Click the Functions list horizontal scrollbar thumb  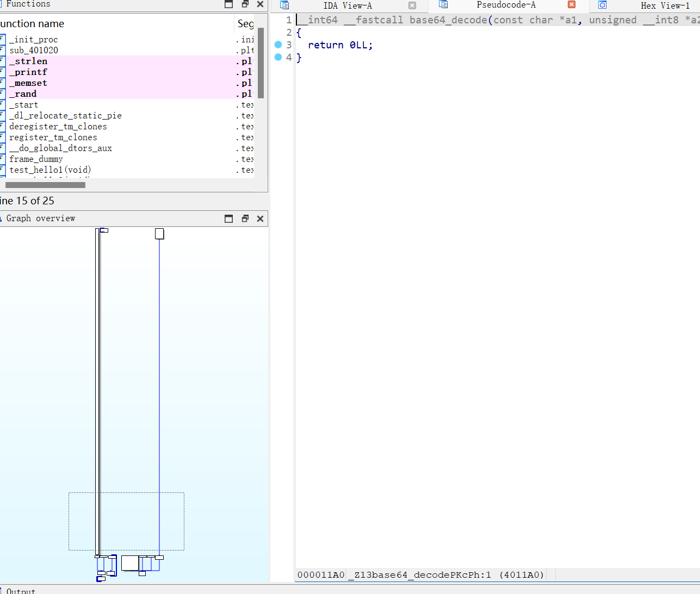tap(45, 185)
